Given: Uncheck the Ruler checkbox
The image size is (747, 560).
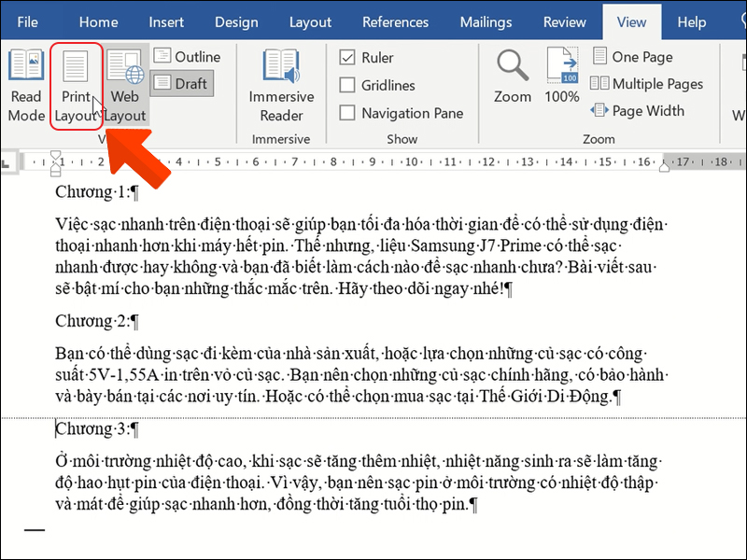Looking at the screenshot, I should point(347,58).
